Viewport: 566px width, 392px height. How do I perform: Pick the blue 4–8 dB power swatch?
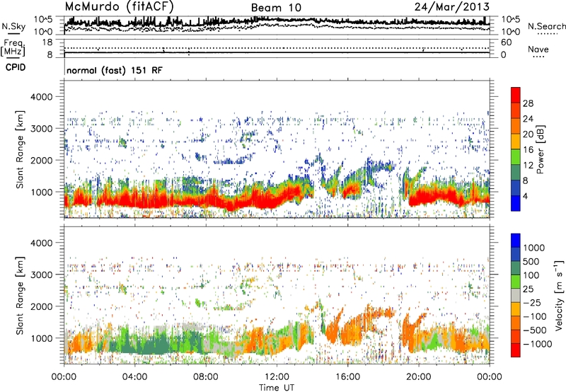click(x=516, y=188)
